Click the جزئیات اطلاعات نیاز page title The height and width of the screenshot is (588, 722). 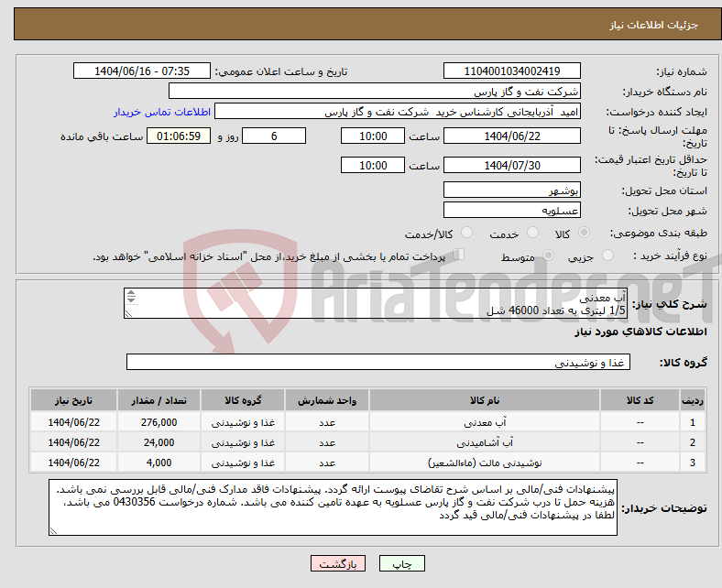(653, 25)
